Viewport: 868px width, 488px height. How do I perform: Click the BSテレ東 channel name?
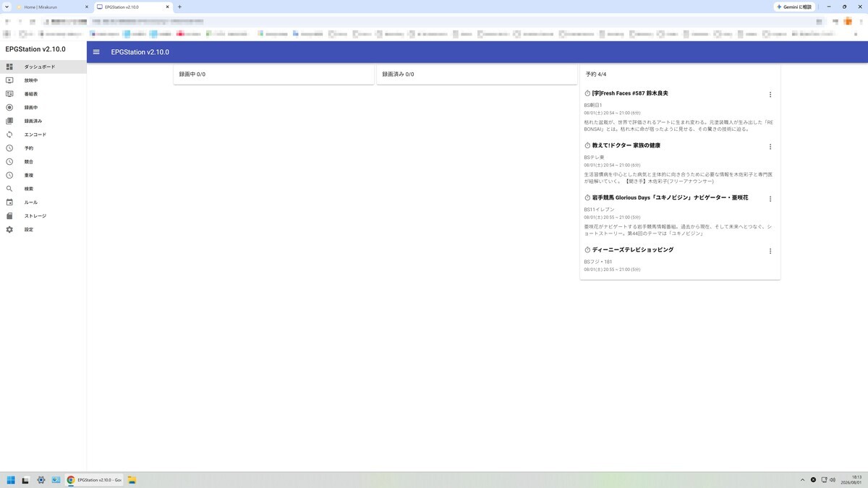[x=594, y=158]
